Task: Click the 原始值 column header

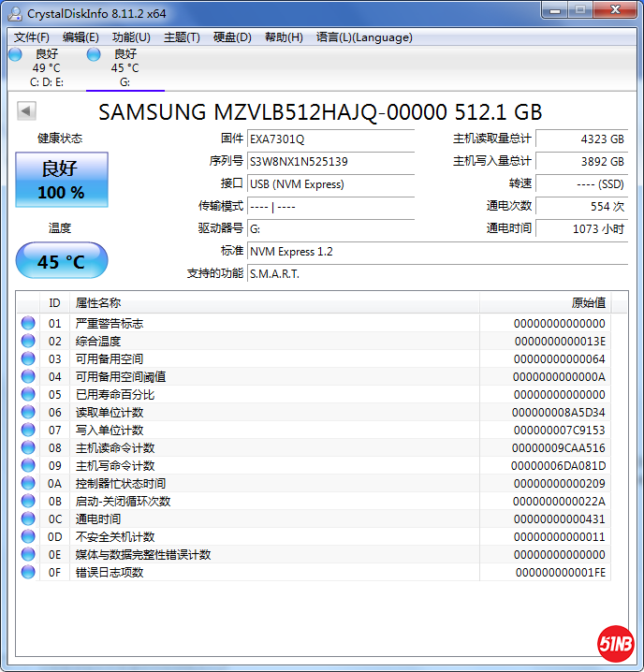Action: [588, 302]
